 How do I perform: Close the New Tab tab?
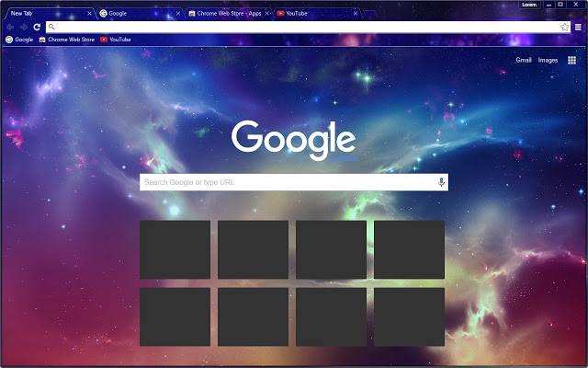89,14
